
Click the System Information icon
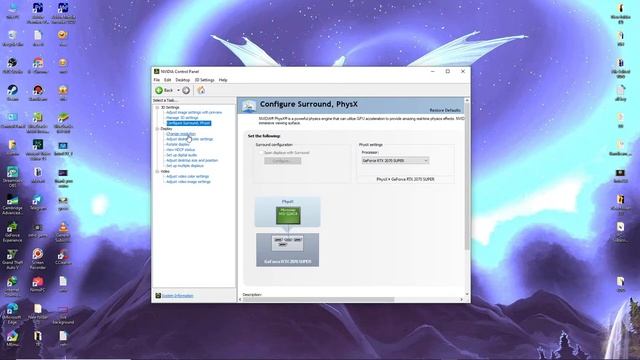tap(158, 296)
